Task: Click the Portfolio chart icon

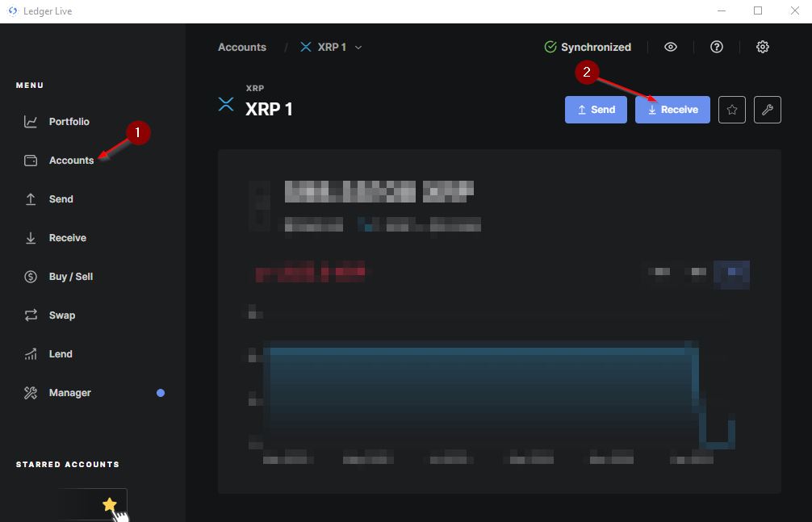Action: (31, 122)
